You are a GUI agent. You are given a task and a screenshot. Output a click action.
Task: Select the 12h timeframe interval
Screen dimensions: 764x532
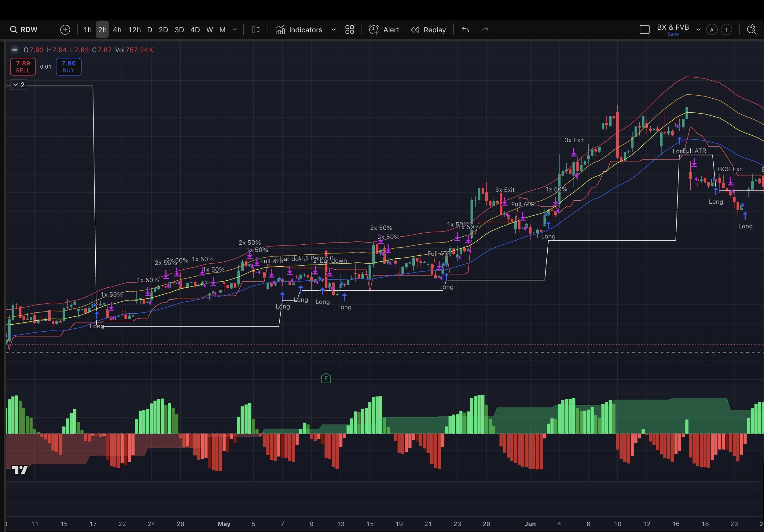click(x=134, y=30)
